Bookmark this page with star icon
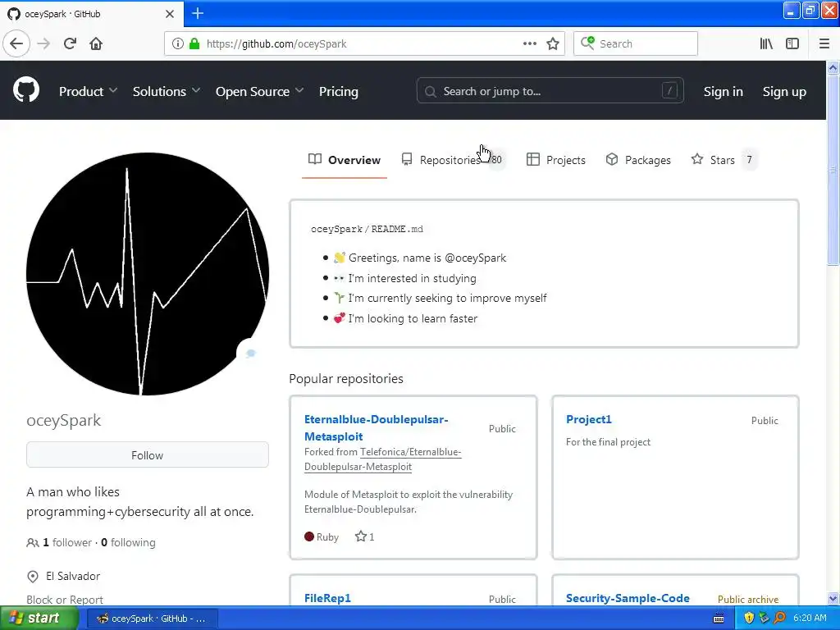The width and height of the screenshot is (840, 630). point(553,44)
